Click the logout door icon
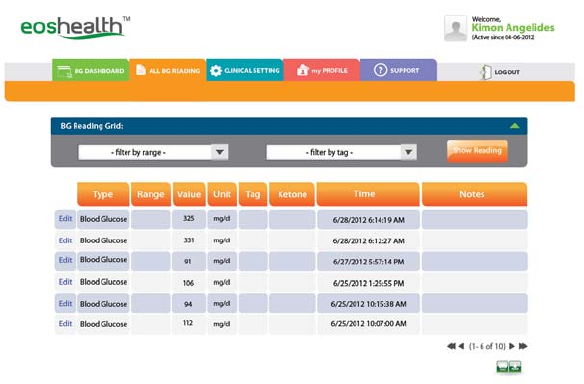The height and width of the screenshot is (384, 584). 485,72
